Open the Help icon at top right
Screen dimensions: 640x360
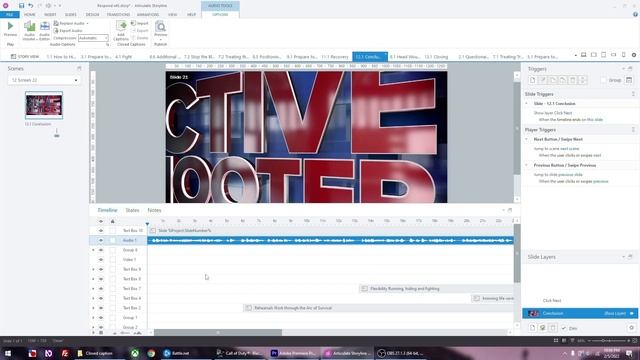[x=635, y=14]
